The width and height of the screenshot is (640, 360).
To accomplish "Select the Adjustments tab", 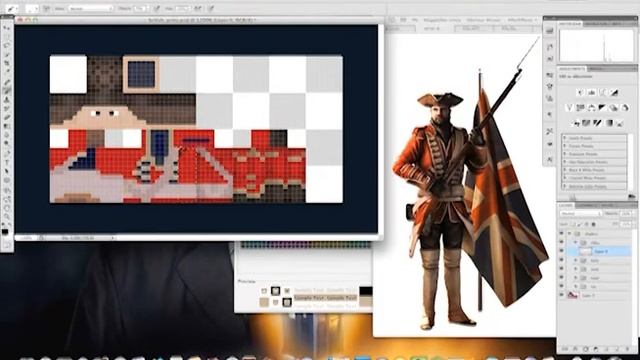I will [572, 69].
